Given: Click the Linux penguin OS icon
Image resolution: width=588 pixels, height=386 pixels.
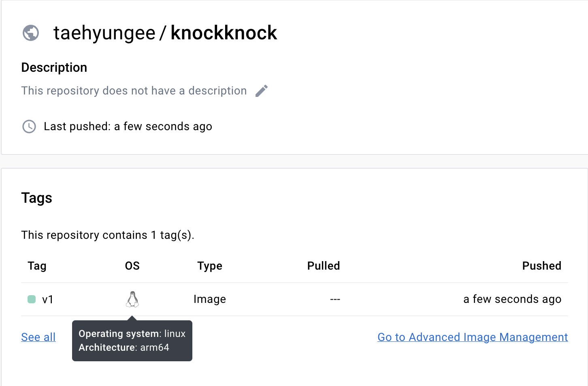Looking at the screenshot, I should click(x=132, y=299).
